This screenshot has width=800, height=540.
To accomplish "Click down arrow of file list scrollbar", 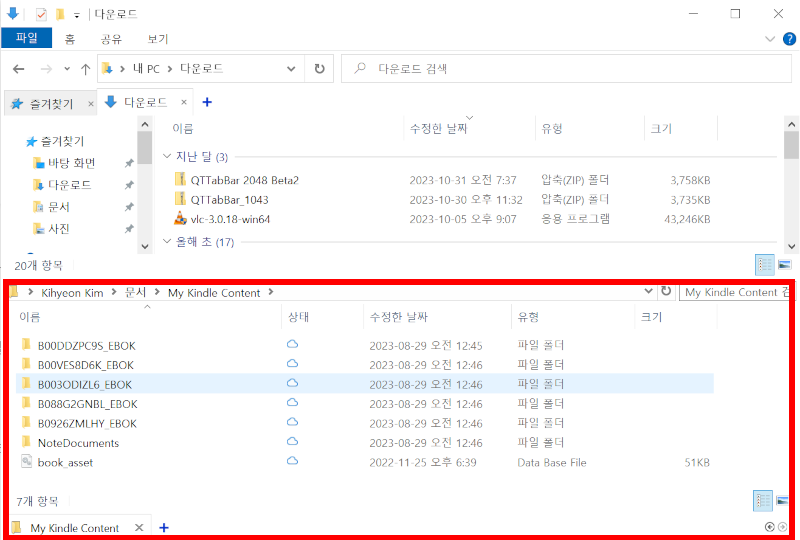I will pos(791,246).
